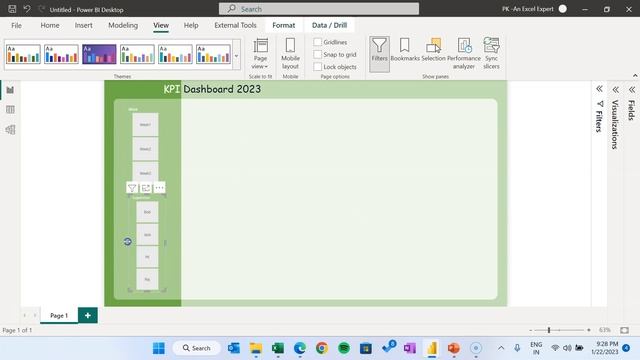Image resolution: width=640 pixels, height=360 pixels.
Task: Fit report page to window
Action: coord(624,330)
